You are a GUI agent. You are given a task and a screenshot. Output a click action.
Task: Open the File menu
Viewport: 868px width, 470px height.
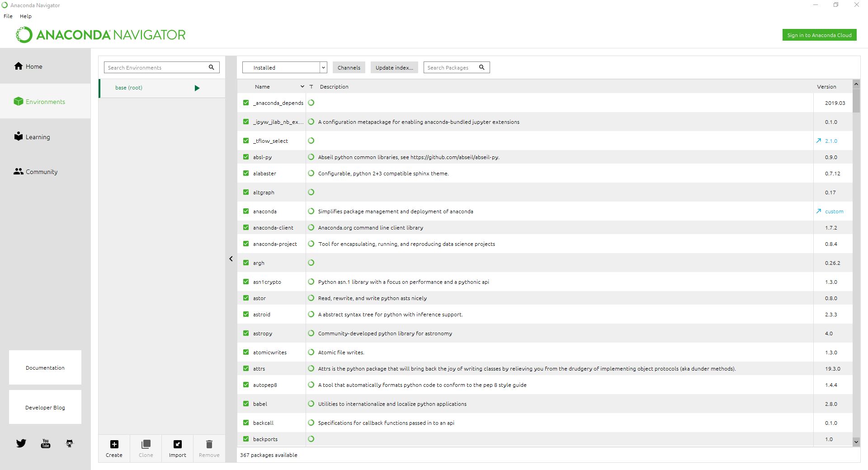tap(8, 16)
